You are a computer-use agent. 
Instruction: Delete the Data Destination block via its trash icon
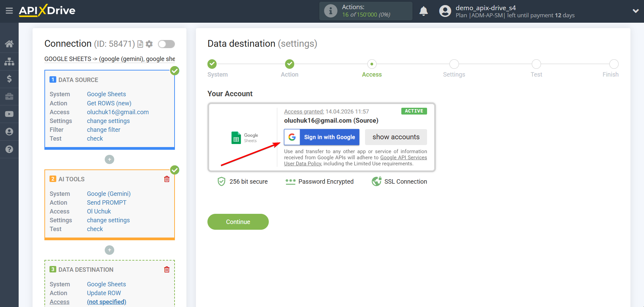166,269
